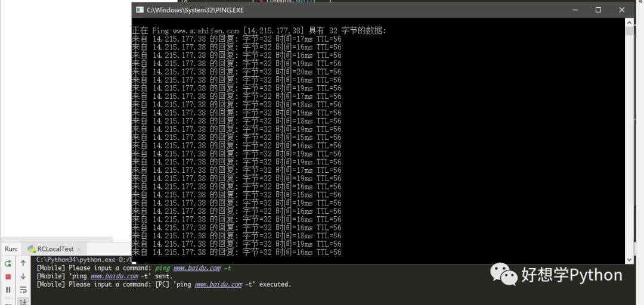Click the PING.EXE title bar text
Image resolution: width=644 pixels, height=305 pixels.
click(x=195, y=10)
